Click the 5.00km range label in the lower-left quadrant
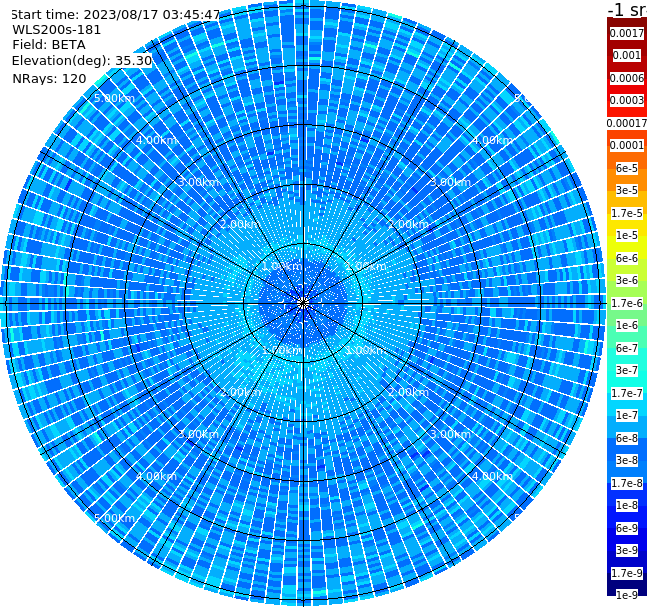 point(114,518)
